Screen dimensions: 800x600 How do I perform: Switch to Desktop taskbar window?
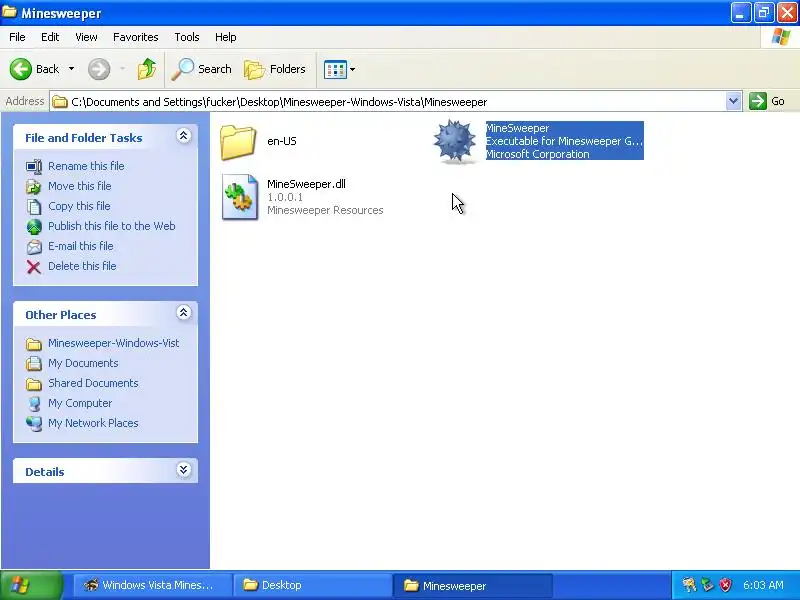click(x=312, y=585)
